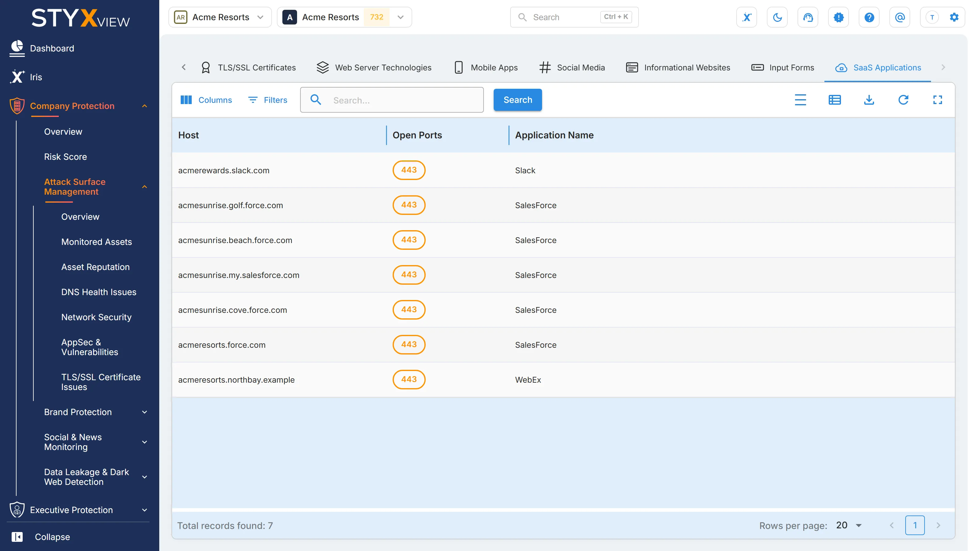The width and height of the screenshot is (980, 551).
Task: Go to page 1 in pagination
Action: coord(915,525)
